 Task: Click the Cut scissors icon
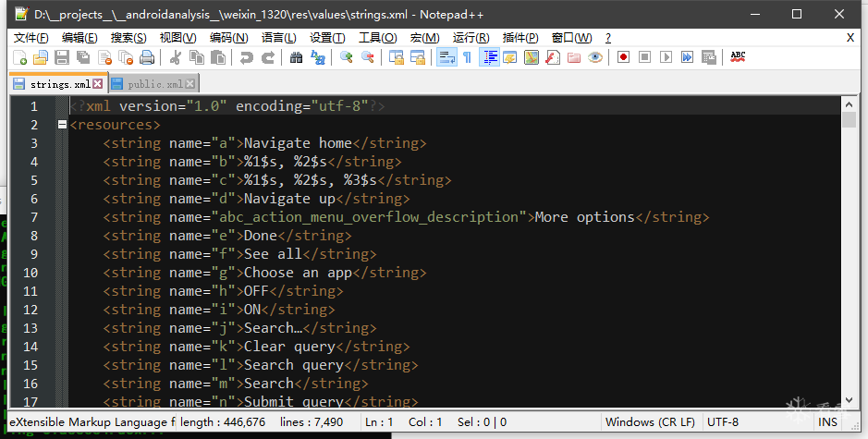176,57
